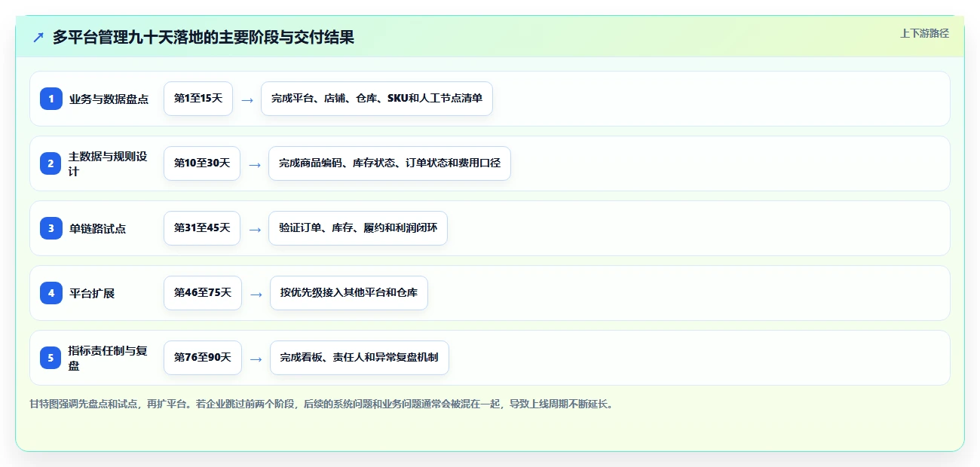Click step number 2 badge
The height and width of the screenshot is (467, 980).
pos(51,163)
